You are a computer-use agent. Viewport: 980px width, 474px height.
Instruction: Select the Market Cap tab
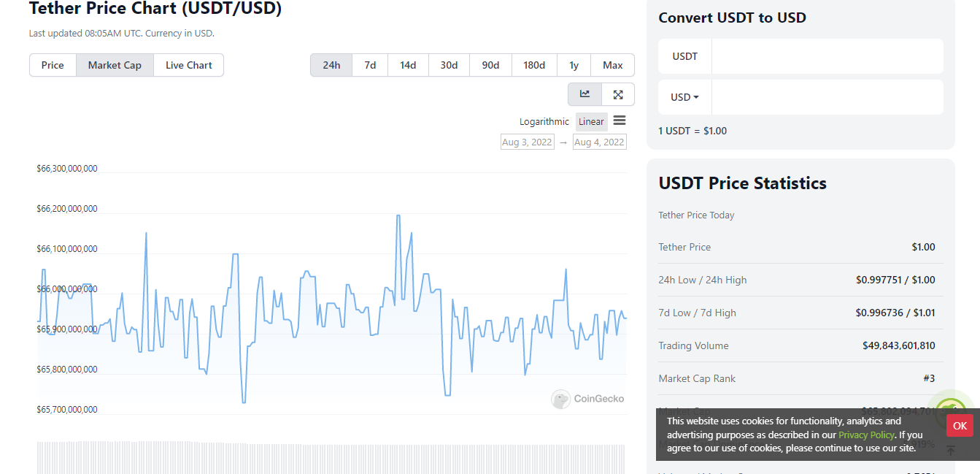[115, 65]
